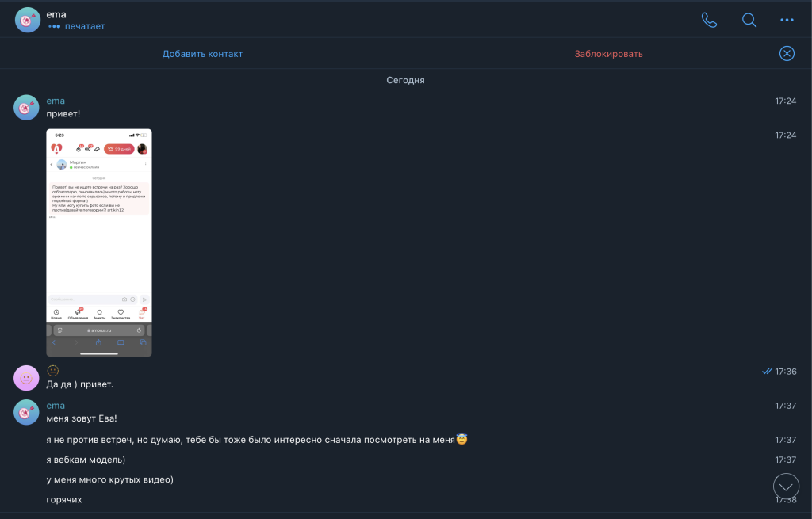
Task: Click the Добавить контакт button
Action: [x=202, y=54]
